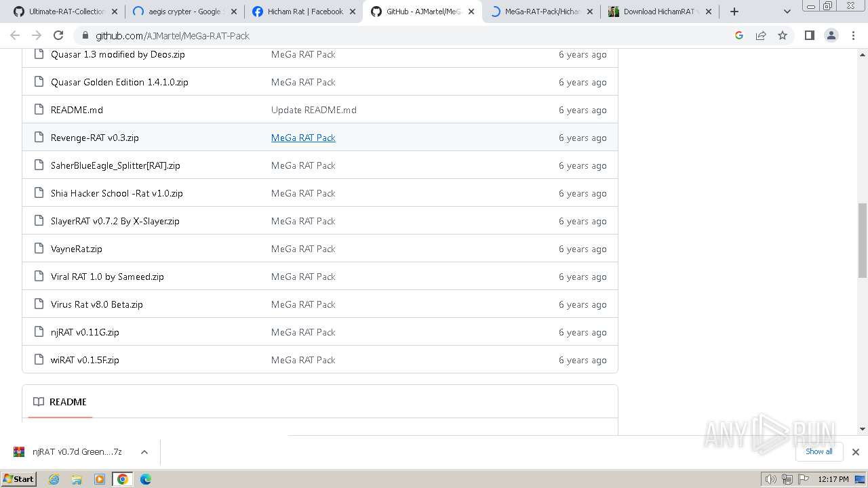Bookmark this page with star icon

tap(783, 35)
